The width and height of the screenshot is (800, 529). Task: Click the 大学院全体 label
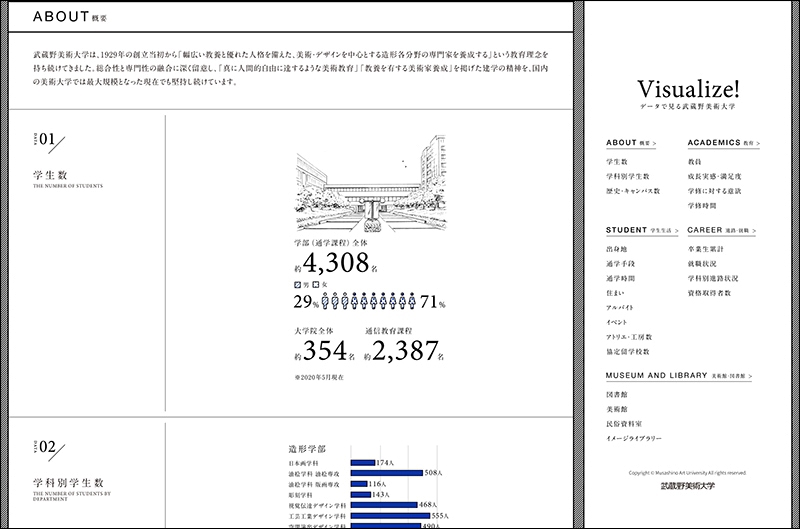coord(313,331)
